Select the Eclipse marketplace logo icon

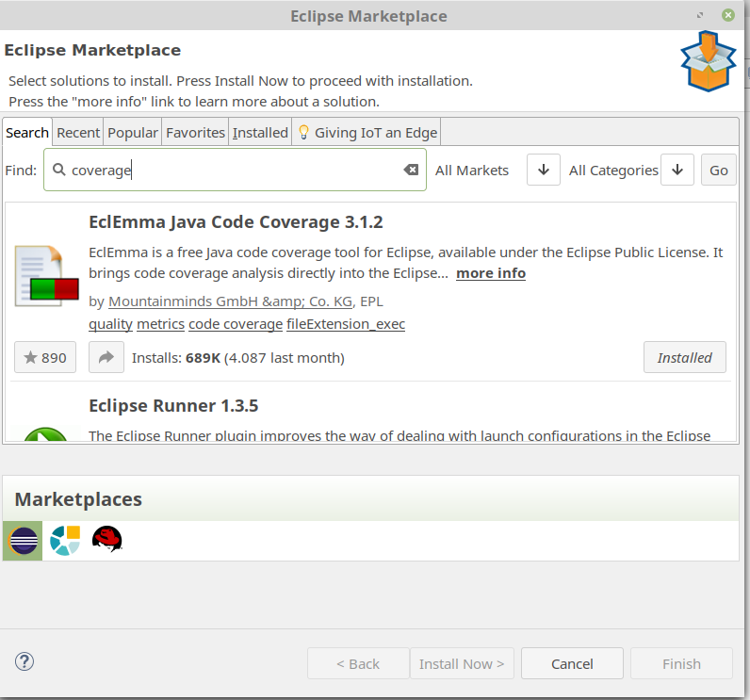point(23,541)
